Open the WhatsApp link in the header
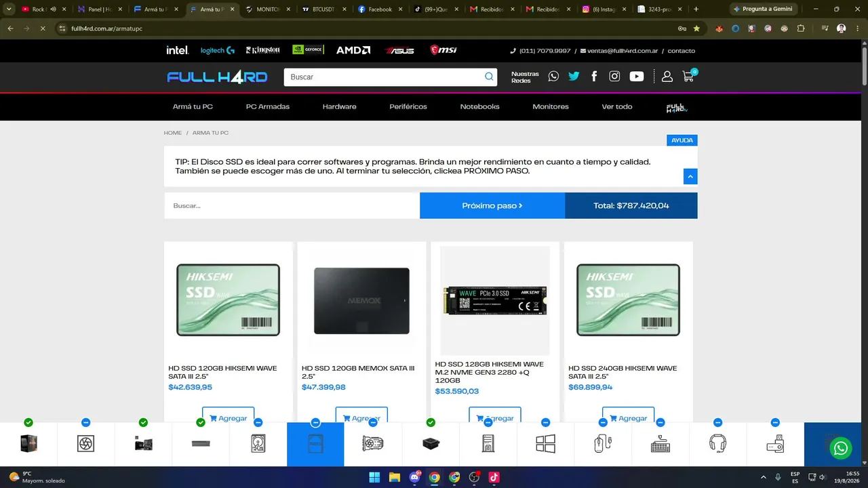Image resolution: width=868 pixels, height=488 pixels. pos(553,77)
